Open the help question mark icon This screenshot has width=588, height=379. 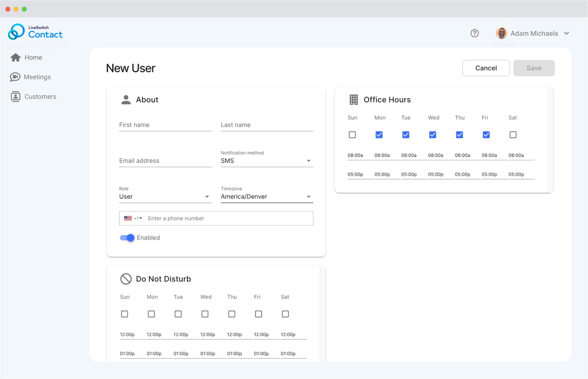pyautogui.click(x=474, y=33)
